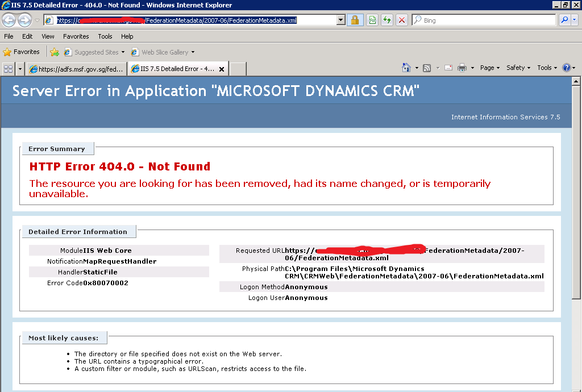Open the View menu
This screenshot has width=582, height=392.
48,36
